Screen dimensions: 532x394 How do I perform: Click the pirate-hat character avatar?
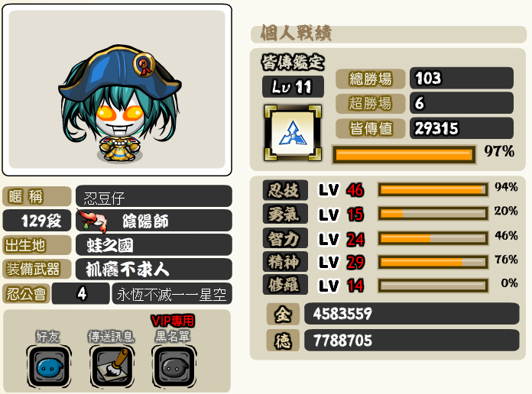pos(120,103)
